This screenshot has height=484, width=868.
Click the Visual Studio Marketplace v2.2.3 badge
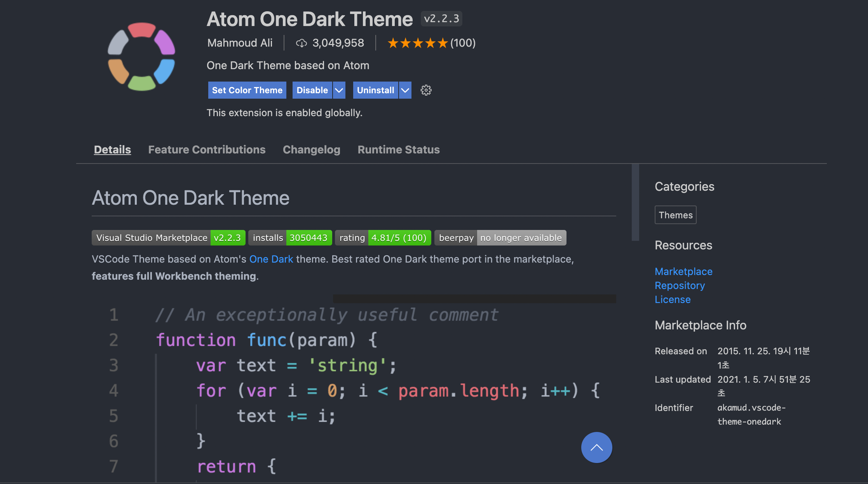tap(169, 238)
